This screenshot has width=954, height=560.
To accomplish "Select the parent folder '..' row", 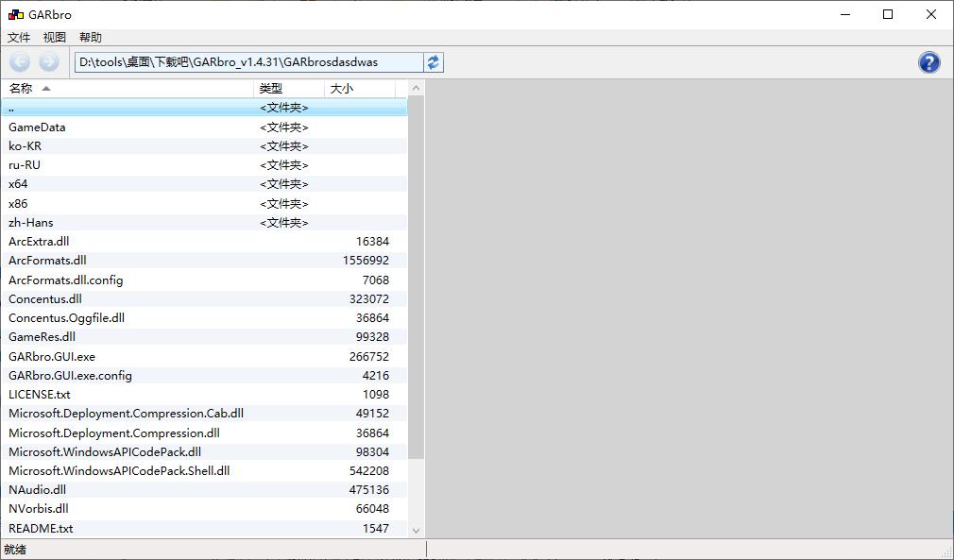I will (x=204, y=108).
